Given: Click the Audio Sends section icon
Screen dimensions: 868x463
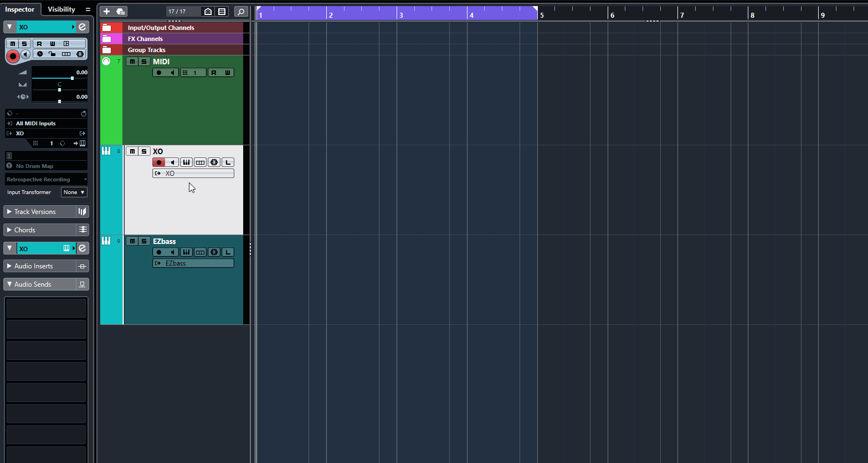Looking at the screenshot, I should tap(83, 284).
